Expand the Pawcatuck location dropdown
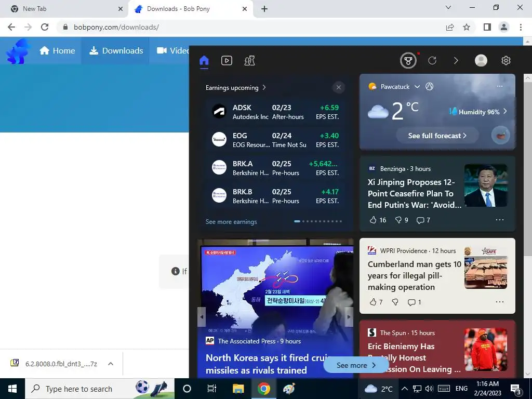Image resolution: width=532 pixels, height=399 pixels. click(417, 87)
